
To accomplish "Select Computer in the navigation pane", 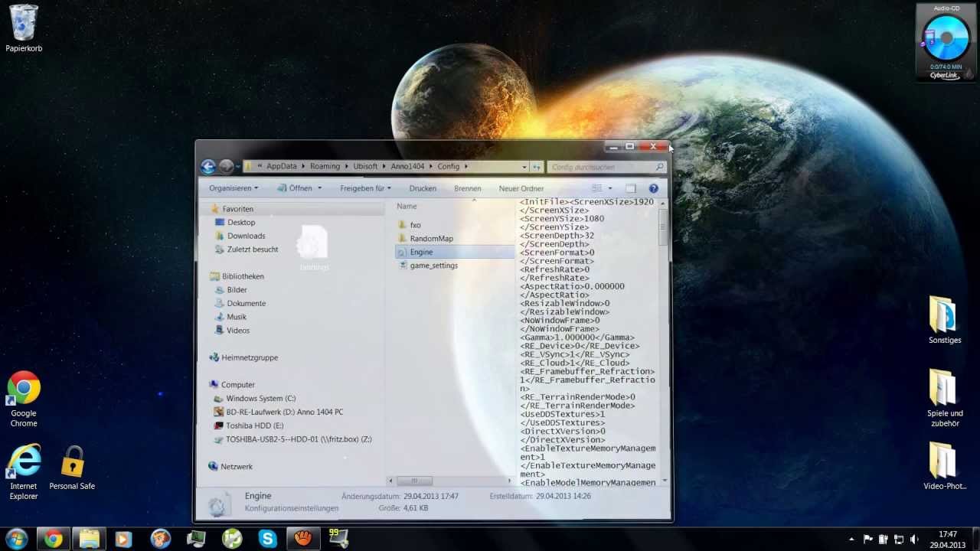I will pos(237,385).
